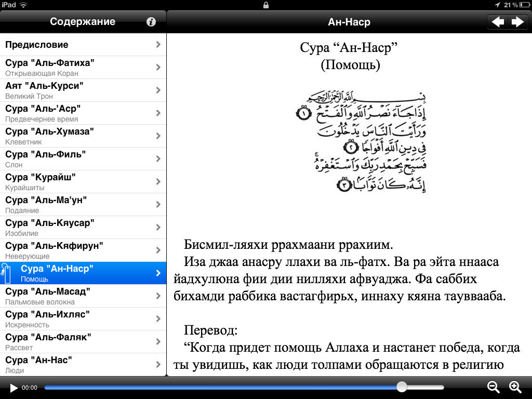Click the 00:00 playback time label

click(x=30, y=388)
